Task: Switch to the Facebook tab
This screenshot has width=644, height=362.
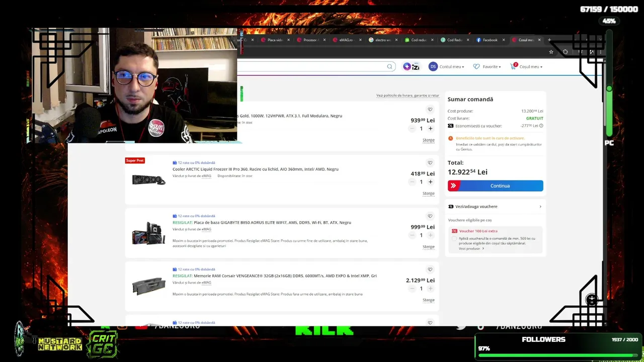Action: click(x=490, y=40)
